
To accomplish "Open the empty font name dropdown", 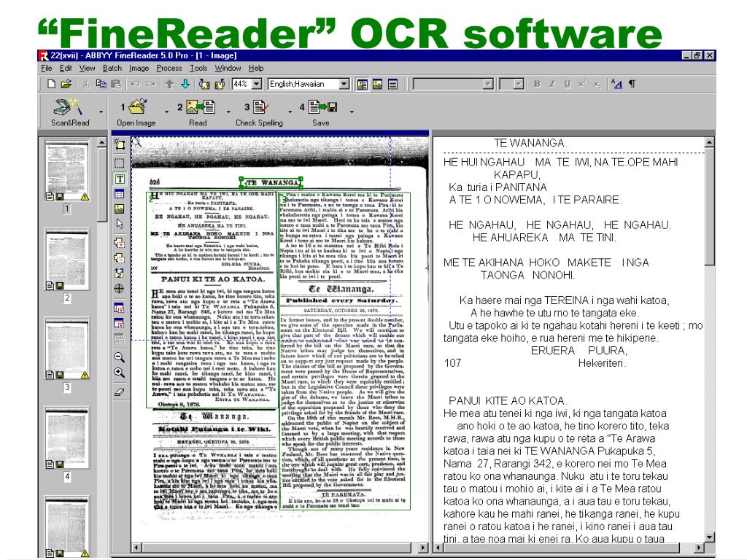I will click(x=487, y=85).
